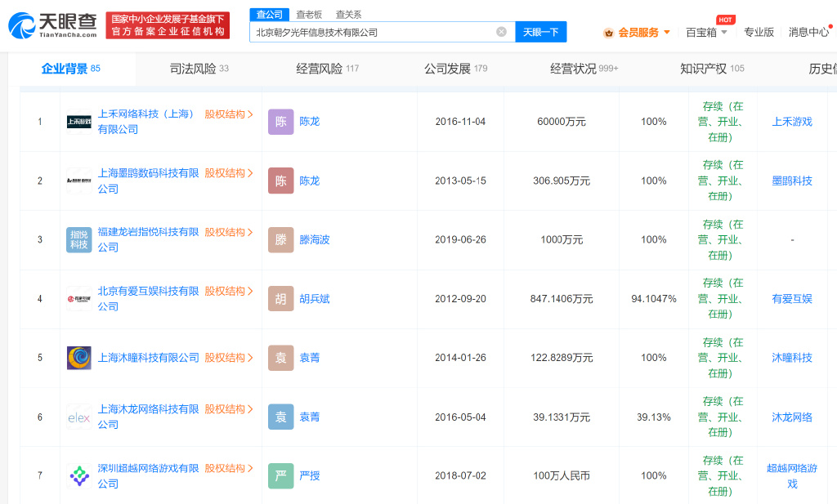The width and height of the screenshot is (837, 504).
Task: Select the 严 avatar icon
Action: click(281, 475)
